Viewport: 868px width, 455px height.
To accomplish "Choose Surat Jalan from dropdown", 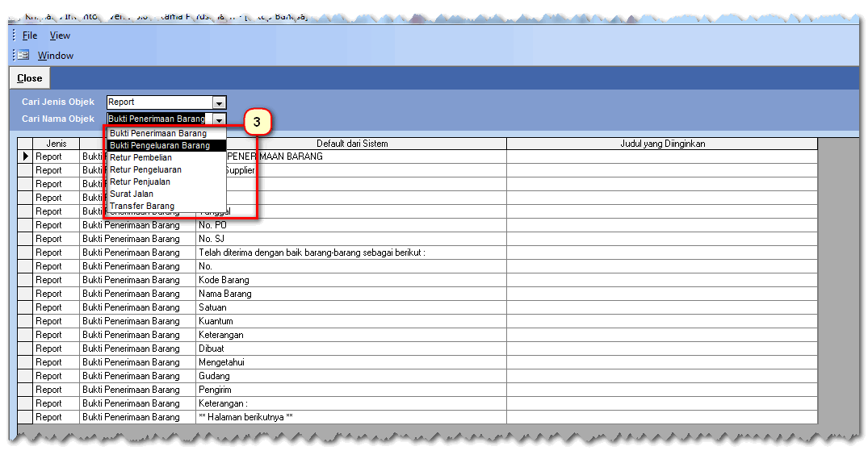I will 132,194.
